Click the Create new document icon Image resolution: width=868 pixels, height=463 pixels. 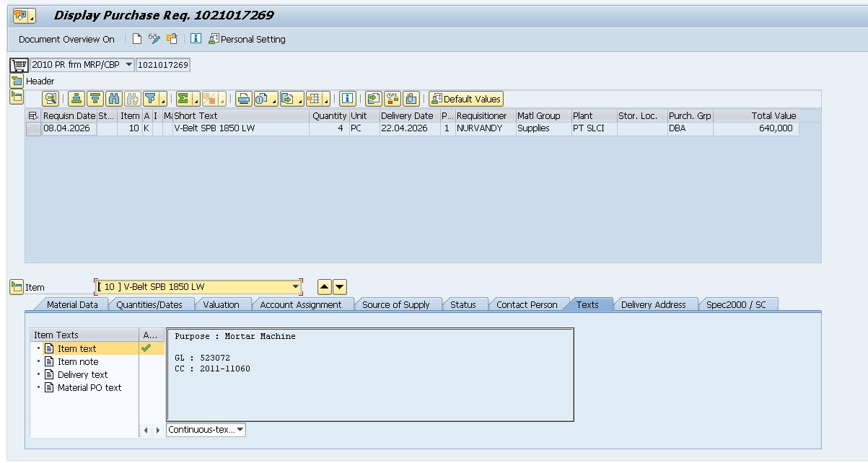tap(137, 39)
